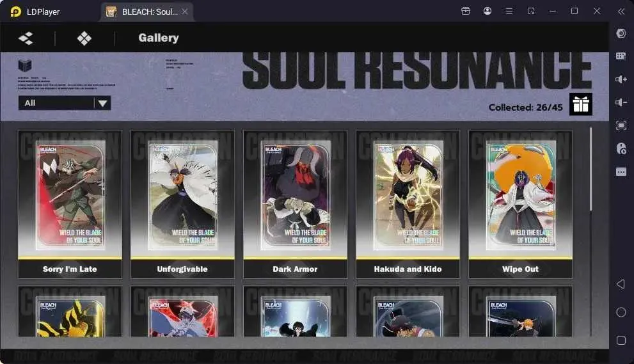This screenshot has height=364, width=634.
Task: Decrease volume using sidebar speaker minus icon
Action: click(621, 102)
